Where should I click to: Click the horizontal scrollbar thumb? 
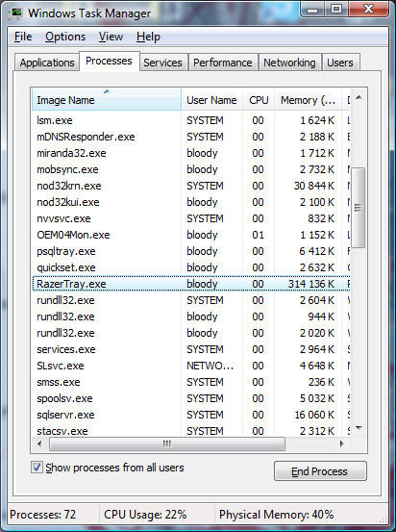coord(167,443)
